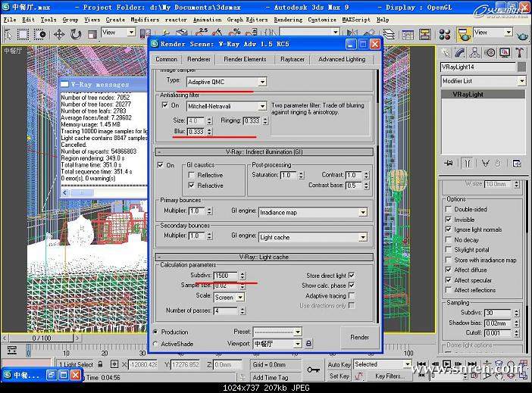Image resolution: width=532 pixels, height=393 pixels.
Task: Select the Select and Rotate tool
Action: click(x=76, y=34)
